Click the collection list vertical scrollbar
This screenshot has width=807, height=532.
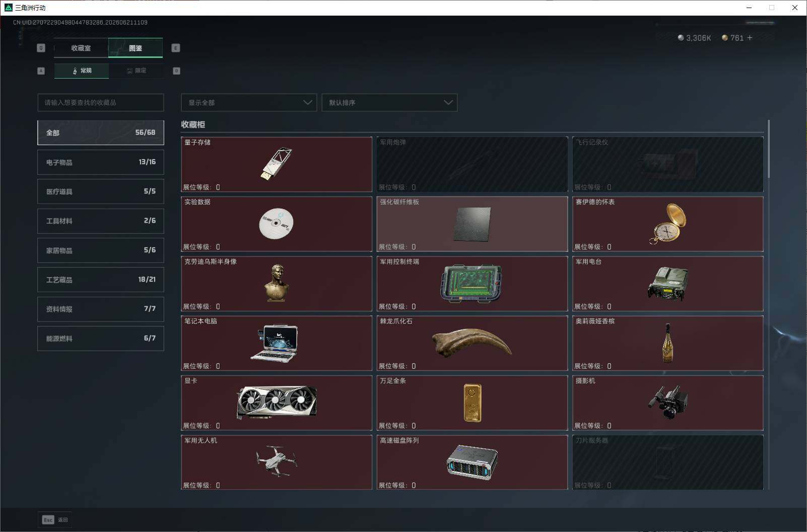[x=769, y=149]
